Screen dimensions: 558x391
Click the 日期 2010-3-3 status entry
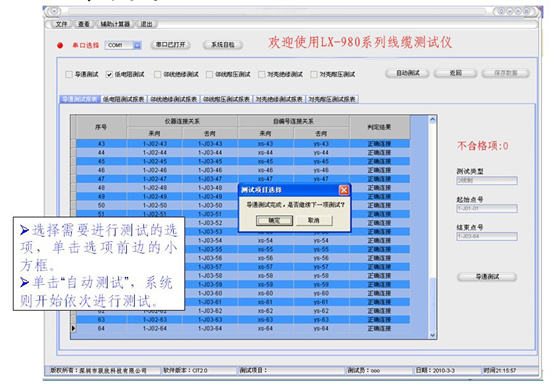tap(447, 371)
